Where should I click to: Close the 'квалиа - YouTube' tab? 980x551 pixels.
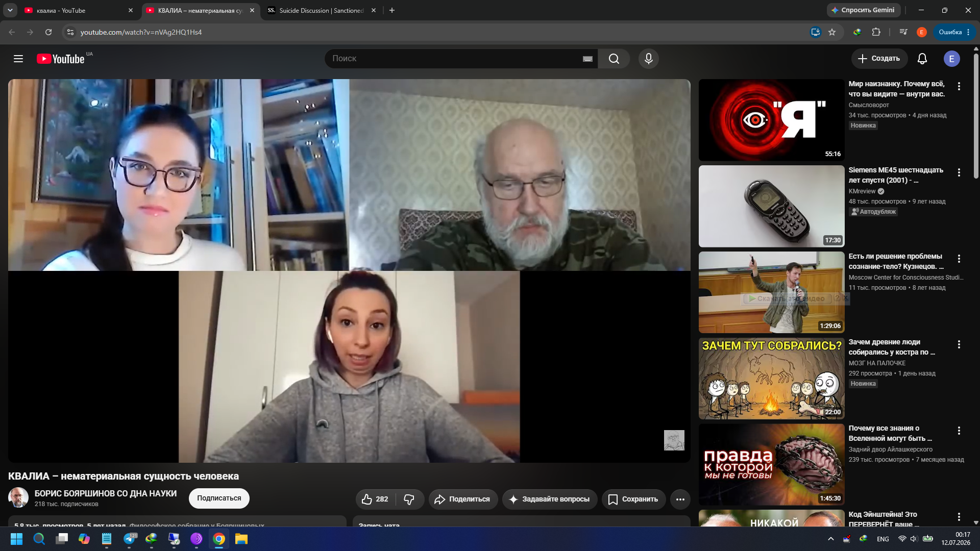click(x=131, y=10)
